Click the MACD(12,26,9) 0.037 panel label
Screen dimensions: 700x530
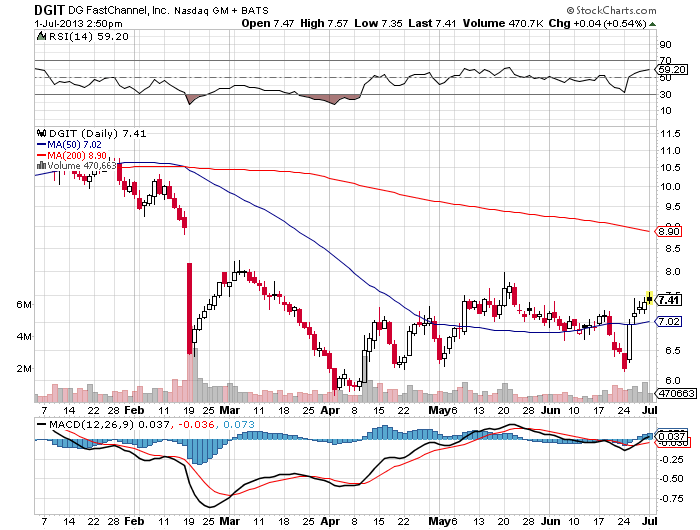click(x=109, y=425)
